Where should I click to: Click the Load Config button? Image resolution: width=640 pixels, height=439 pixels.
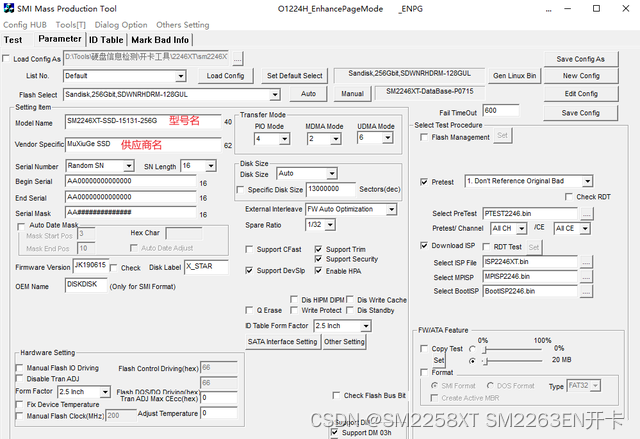coord(225,76)
